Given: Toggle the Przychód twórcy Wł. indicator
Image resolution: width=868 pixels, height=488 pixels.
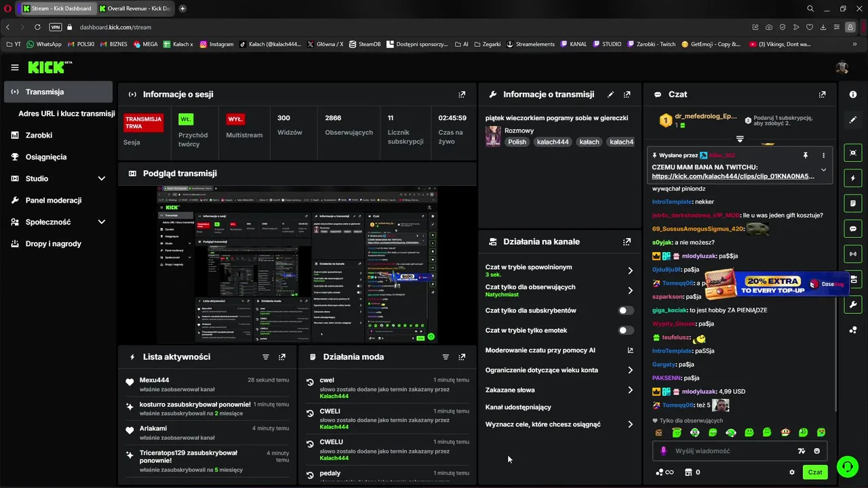Looking at the screenshot, I should point(186,119).
